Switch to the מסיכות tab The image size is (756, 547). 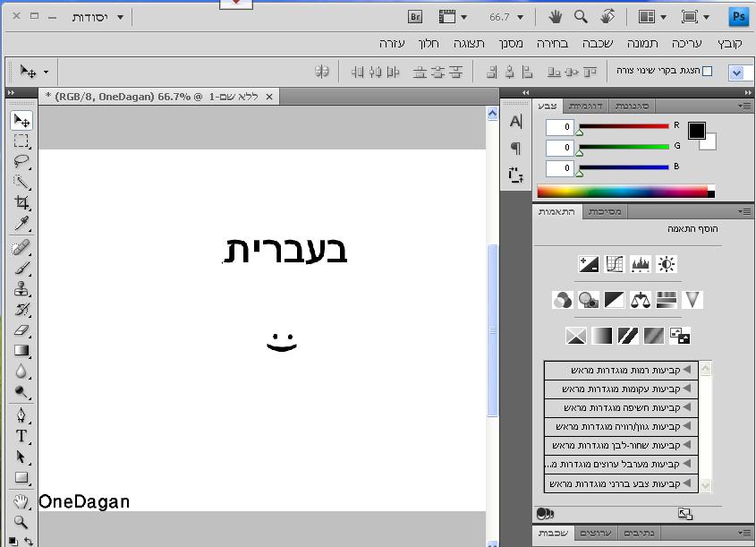click(606, 212)
